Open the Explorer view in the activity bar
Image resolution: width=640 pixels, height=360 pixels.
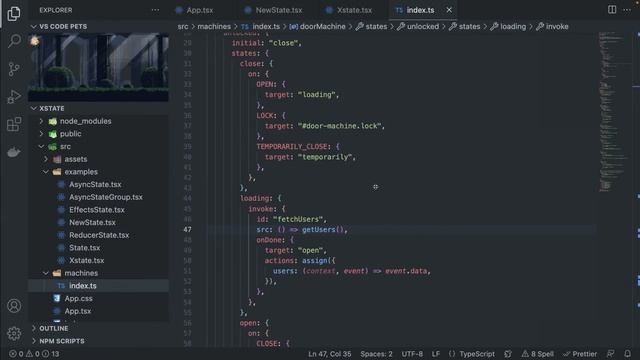click(14, 14)
